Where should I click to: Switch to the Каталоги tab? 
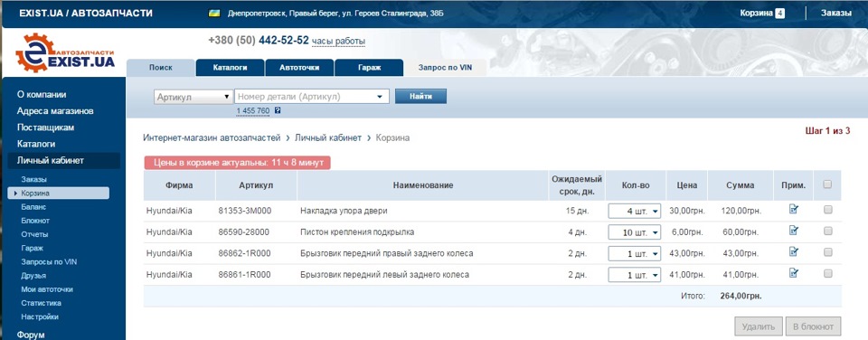(x=230, y=68)
